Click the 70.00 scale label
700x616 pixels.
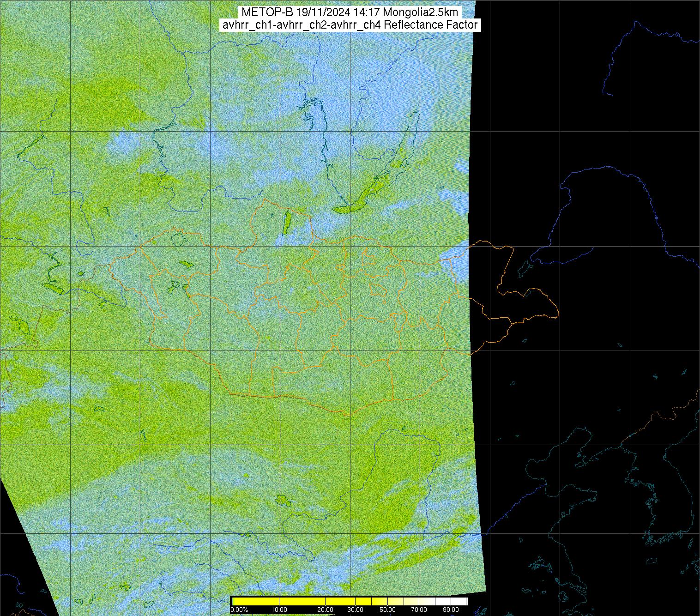coord(419,610)
